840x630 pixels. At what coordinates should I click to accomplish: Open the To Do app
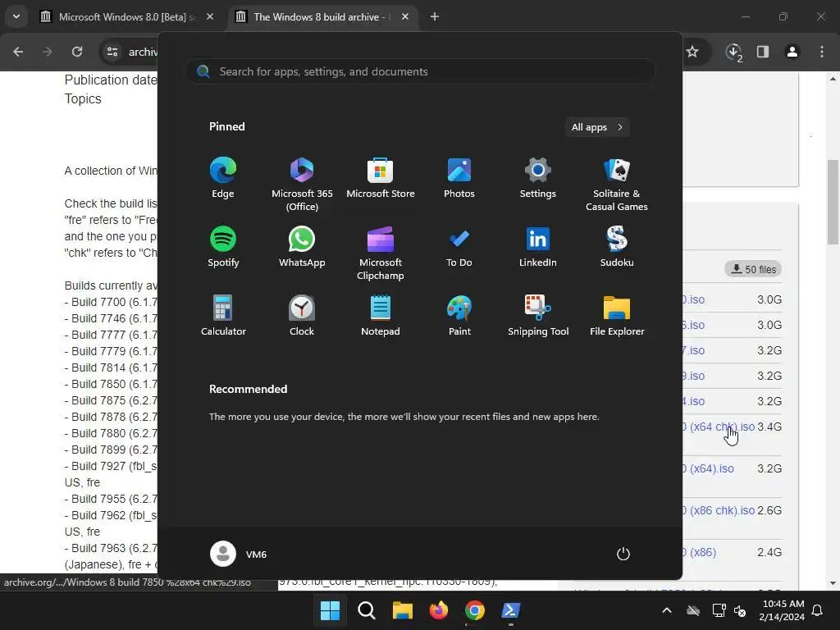(459, 247)
